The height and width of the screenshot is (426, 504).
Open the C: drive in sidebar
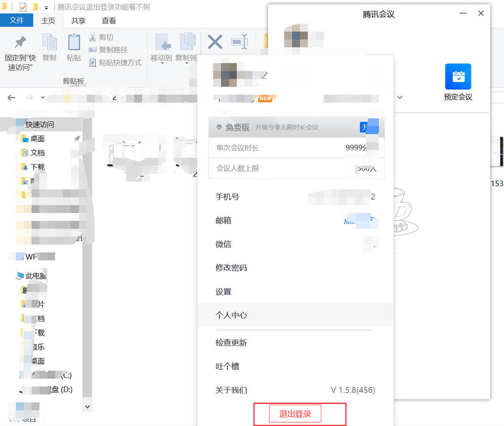point(46,375)
